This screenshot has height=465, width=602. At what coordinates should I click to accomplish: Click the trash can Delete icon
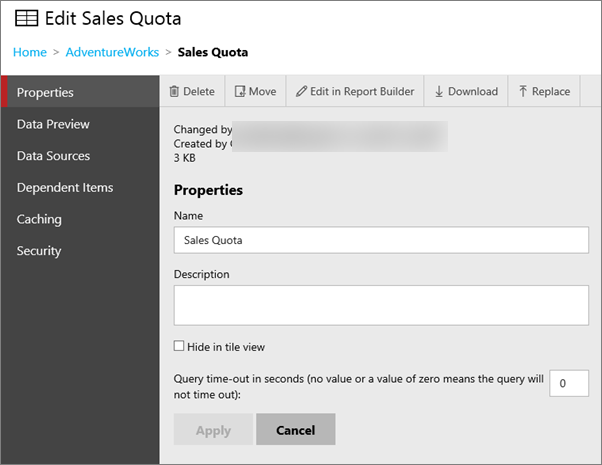point(174,91)
